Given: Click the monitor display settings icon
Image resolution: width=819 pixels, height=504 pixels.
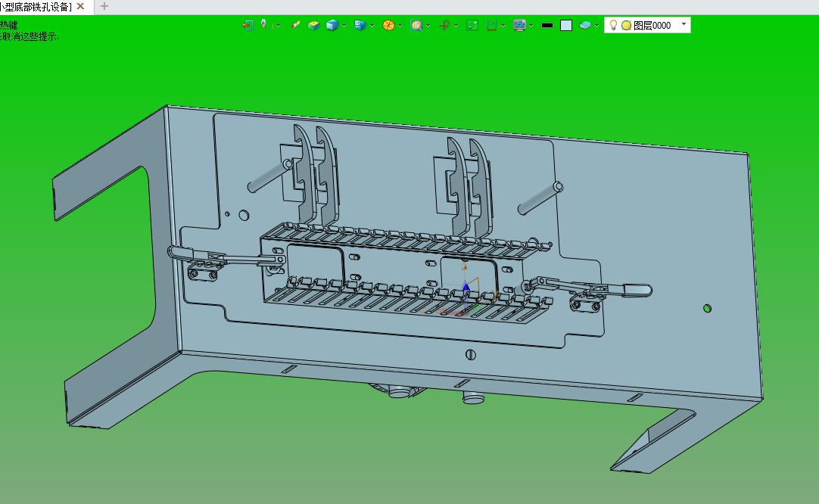Looking at the screenshot, I should click(x=519, y=25).
